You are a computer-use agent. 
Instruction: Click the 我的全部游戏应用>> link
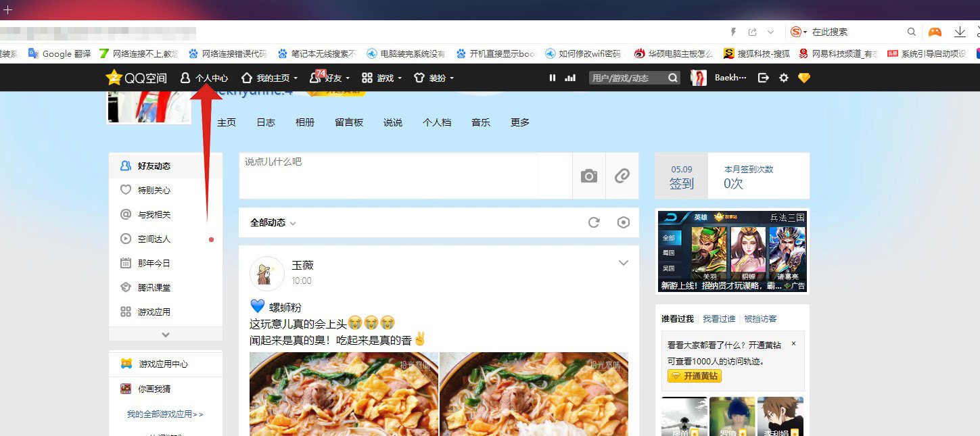pyautogui.click(x=165, y=414)
